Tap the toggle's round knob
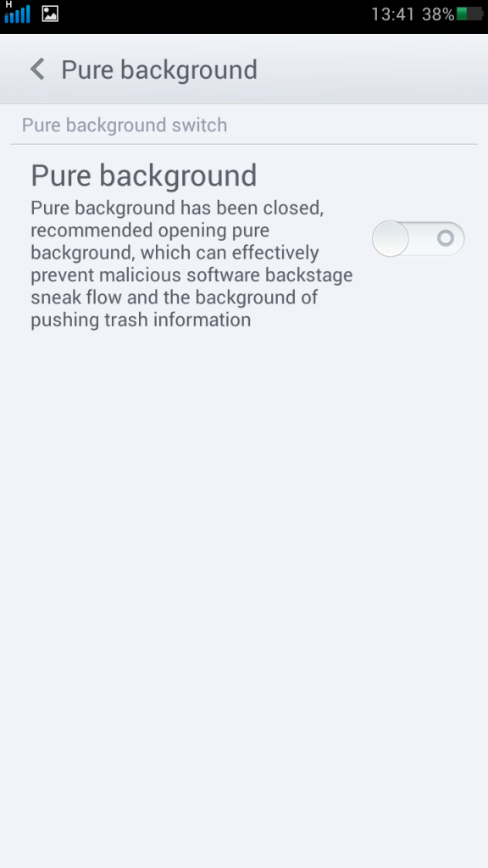Viewport: 488px width, 868px height. click(x=390, y=238)
